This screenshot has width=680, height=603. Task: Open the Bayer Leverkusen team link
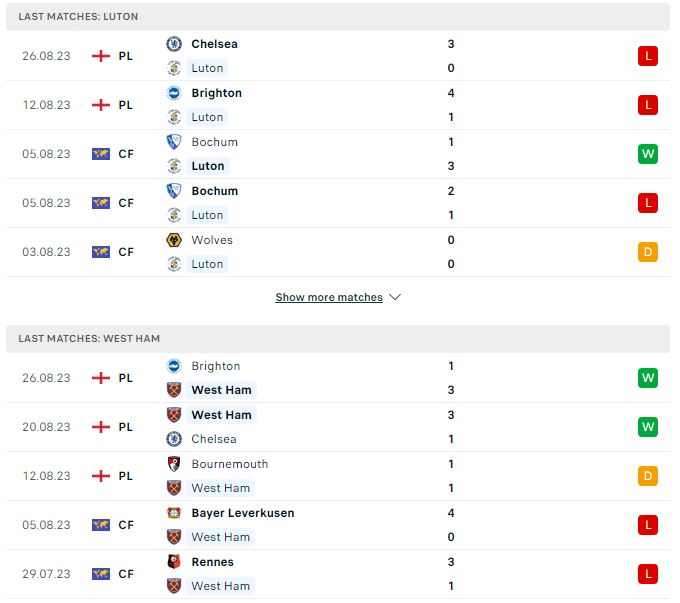coord(243,513)
